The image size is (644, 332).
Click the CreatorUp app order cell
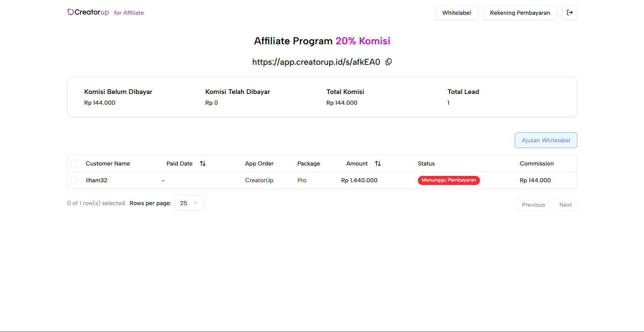pyautogui.click(x=259, y=180)
